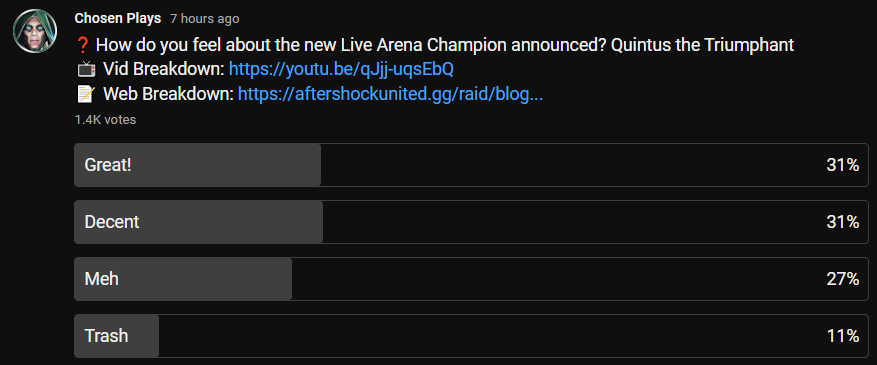Click the poll question text about Quintus
The width and height of the screenshot is (877, 365).
click(x=445, y=45)
